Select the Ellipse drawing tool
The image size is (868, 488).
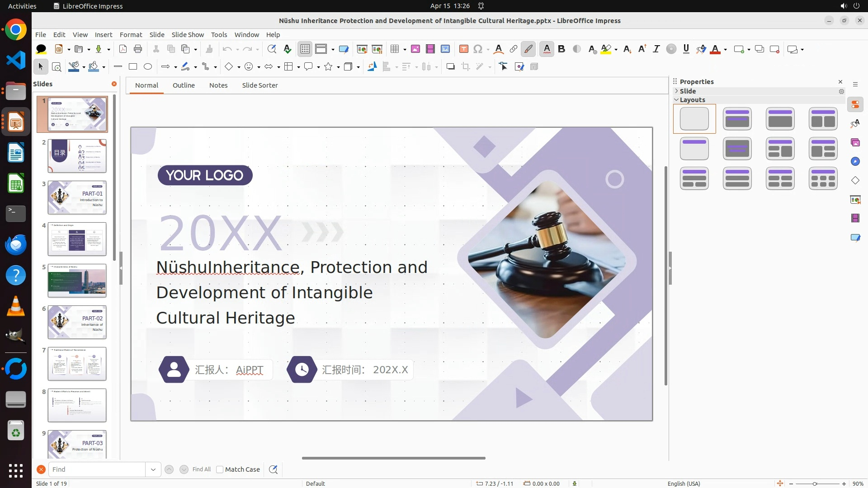tap(148, 67)
